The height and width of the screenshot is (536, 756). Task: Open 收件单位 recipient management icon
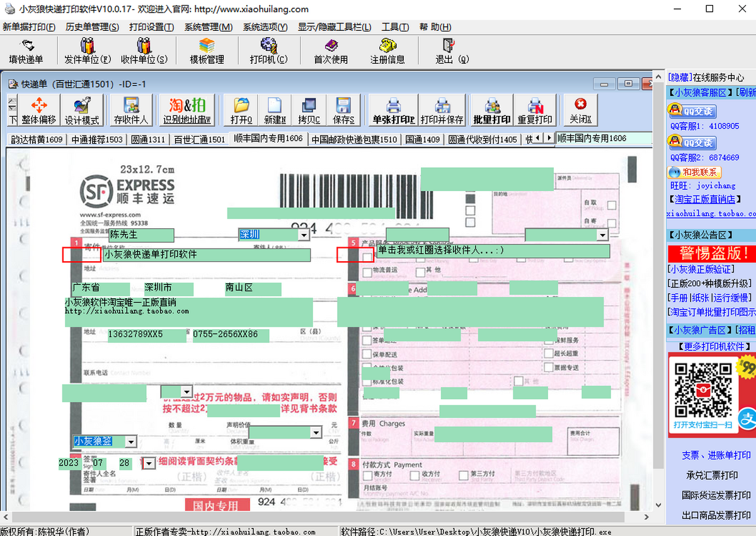(144, 52)
